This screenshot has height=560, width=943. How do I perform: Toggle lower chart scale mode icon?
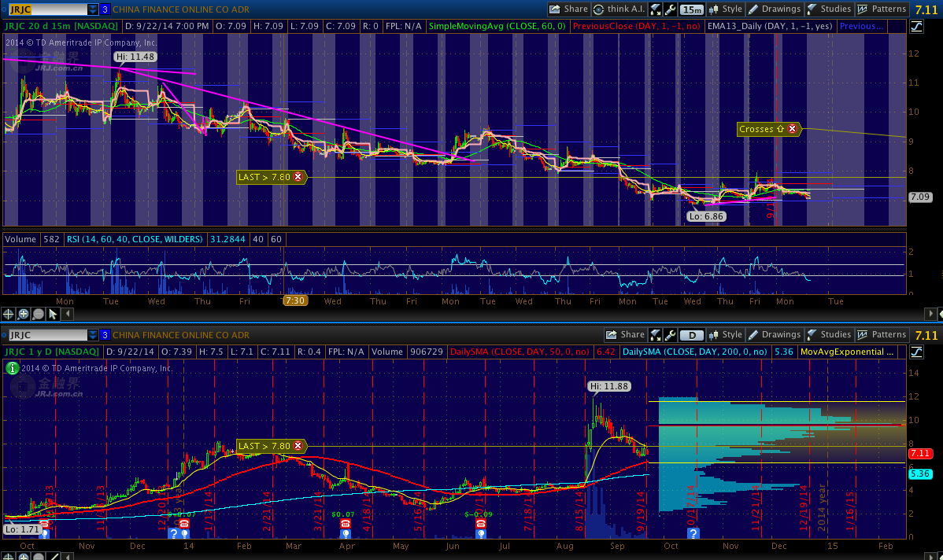point(916,352)
